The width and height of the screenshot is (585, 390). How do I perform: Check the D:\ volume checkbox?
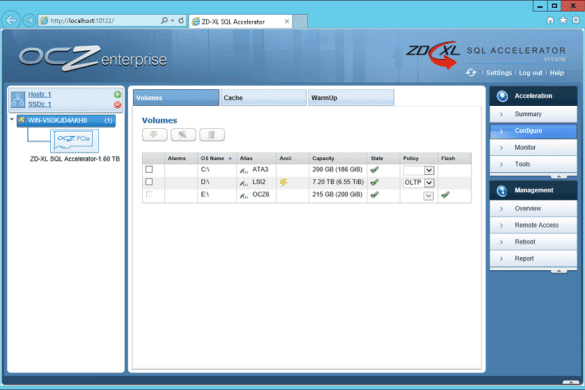click(x=149, y=182)
